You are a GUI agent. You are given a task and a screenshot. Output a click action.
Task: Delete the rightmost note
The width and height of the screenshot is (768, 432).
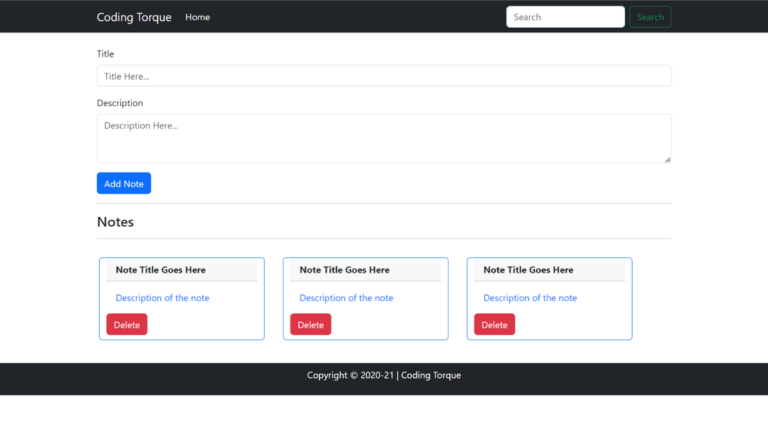[x=495, y=325]
